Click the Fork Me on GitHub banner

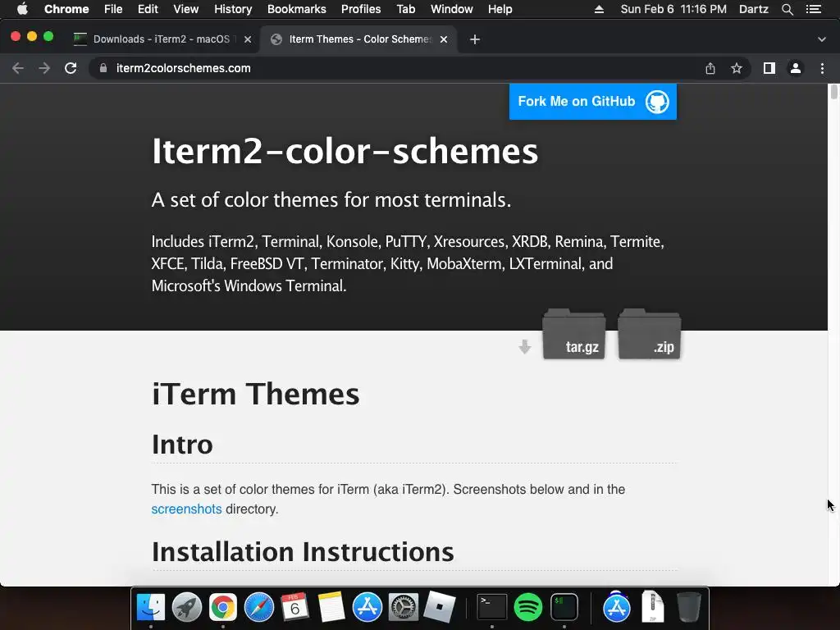point(592,101)
